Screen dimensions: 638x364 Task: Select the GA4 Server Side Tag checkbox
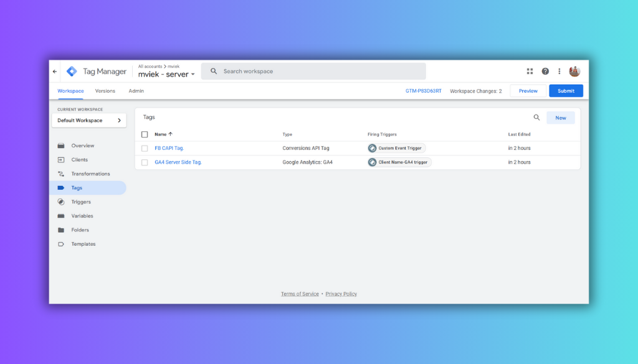[145, 162]
